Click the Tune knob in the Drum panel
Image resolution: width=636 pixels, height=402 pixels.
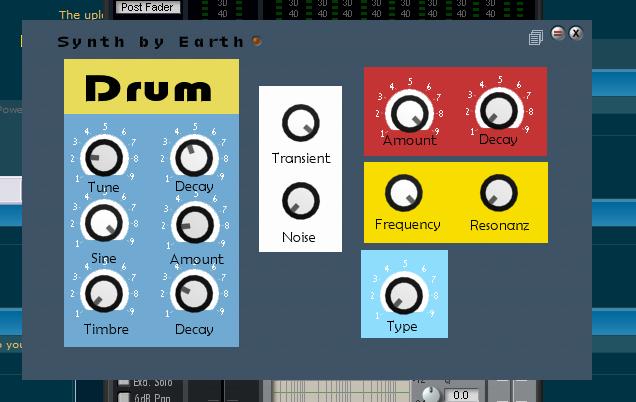(103, 158)
